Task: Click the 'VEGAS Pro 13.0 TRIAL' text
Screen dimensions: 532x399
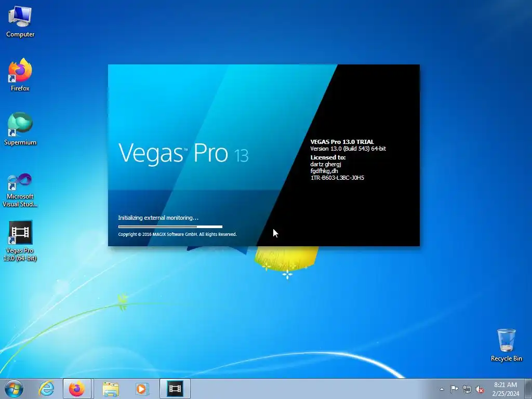Action: click(x=342, y=142)
